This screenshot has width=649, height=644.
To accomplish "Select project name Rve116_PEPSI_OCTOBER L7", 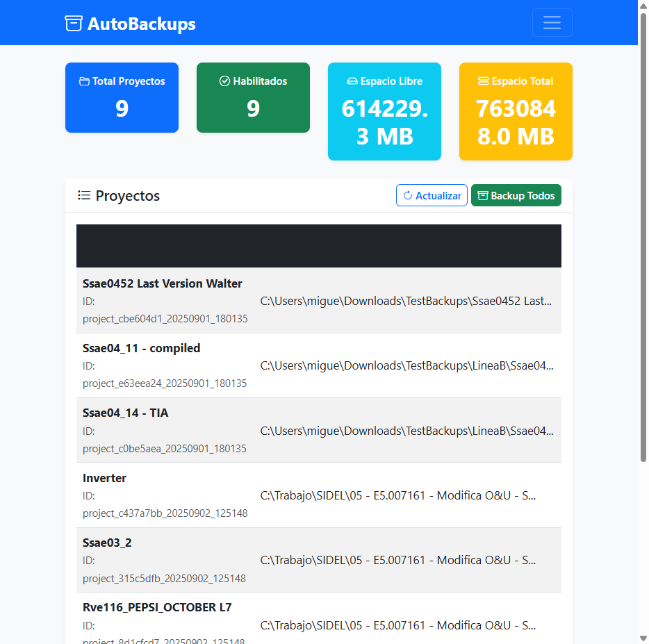I will point(157,607).
